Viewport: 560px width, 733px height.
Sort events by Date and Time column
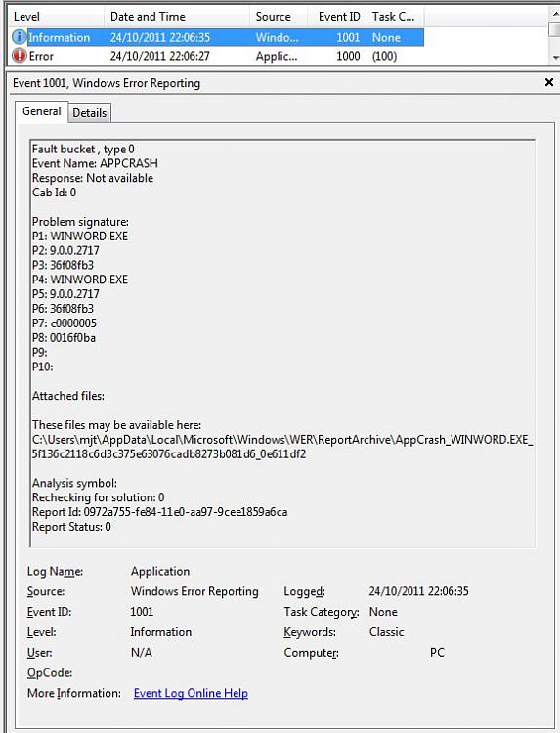176,17
